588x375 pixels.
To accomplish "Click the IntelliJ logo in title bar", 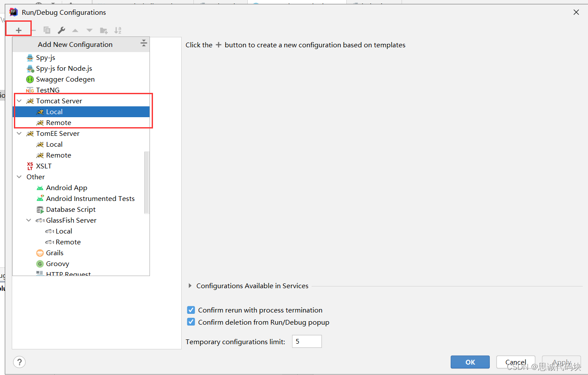I will (13, 12).
